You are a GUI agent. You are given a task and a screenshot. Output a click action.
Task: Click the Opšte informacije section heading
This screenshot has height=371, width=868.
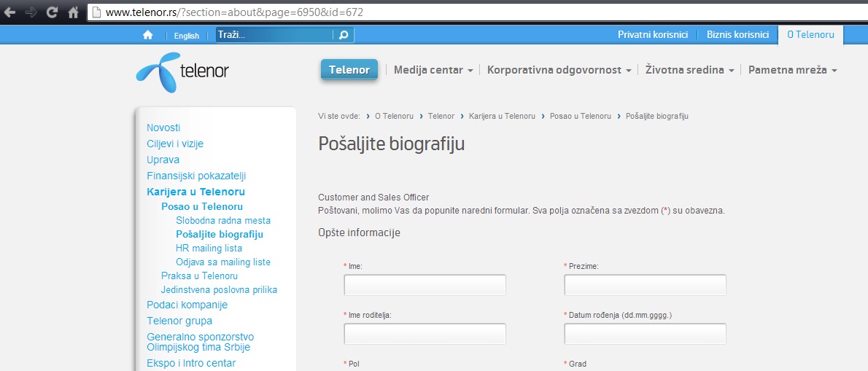[x=359, y=233]
